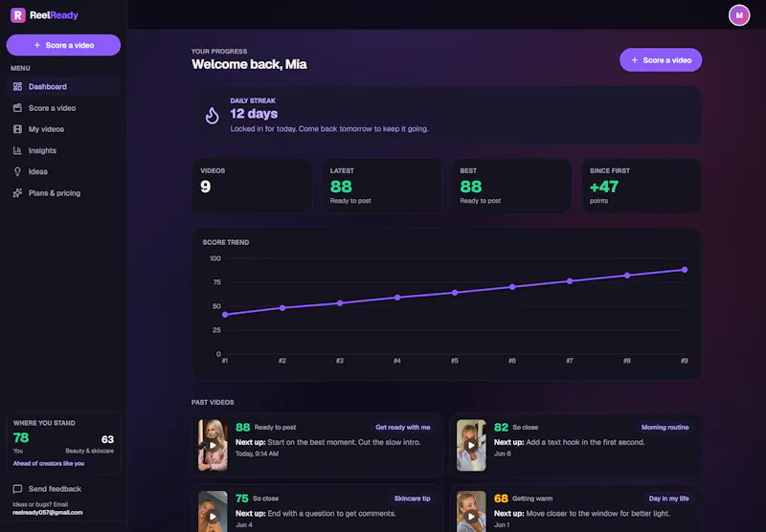The width and height of the screenshot is (766, 532).
Task: Click Next up: Move closer to window tip
Action: [582, 514]
